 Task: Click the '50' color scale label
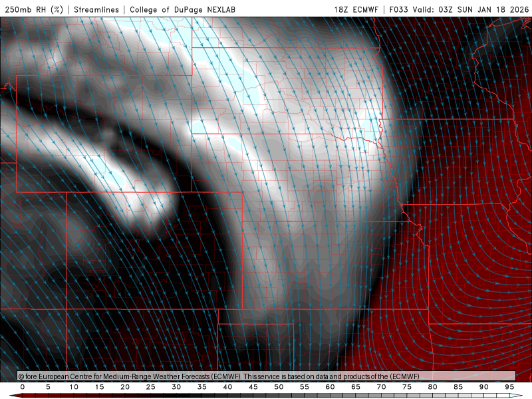[279, 387]
